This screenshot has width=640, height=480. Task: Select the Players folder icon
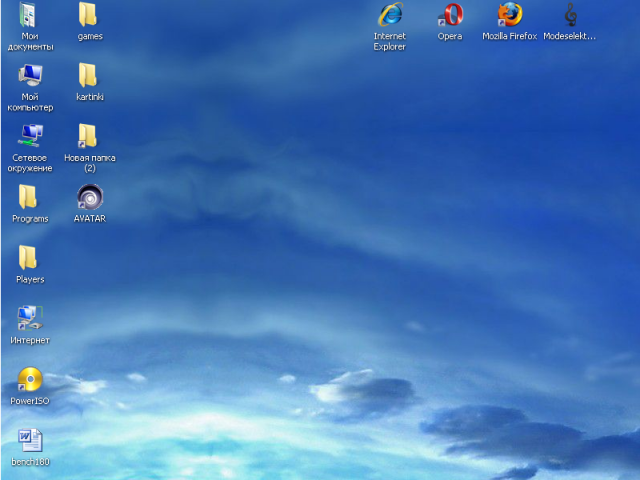(30, 258)
